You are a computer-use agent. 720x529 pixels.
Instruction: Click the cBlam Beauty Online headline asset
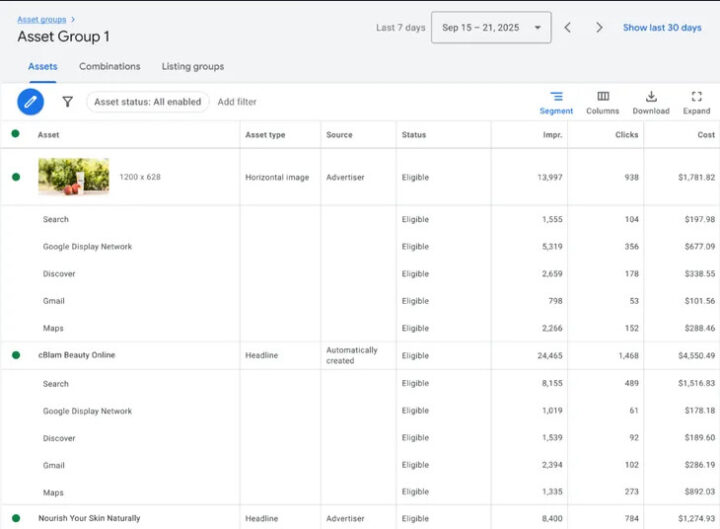coord(77,355)
